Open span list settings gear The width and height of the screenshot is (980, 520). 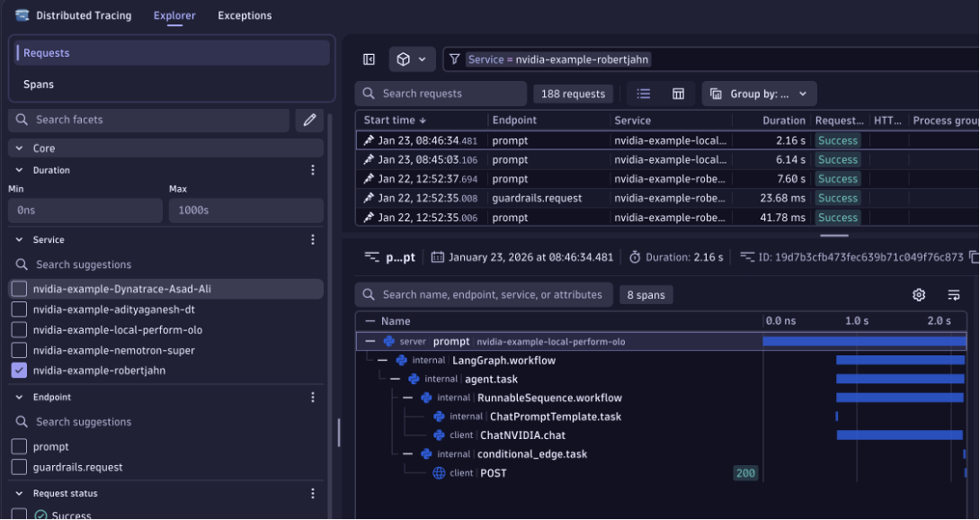[x=919, y=295]
